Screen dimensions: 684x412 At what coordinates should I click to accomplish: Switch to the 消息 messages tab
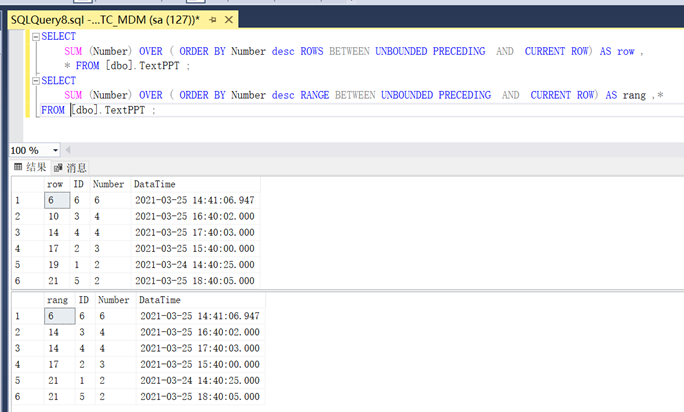tap(70, 168)
